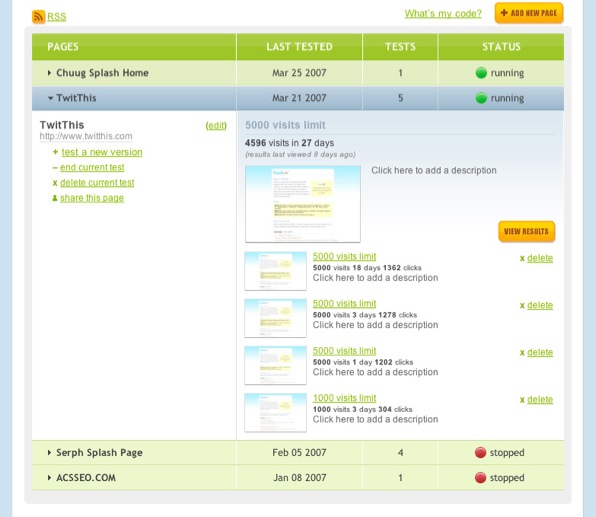596x517 pixels.
Task: Delete the test with 1278 clicks
Action: [540, 305]
